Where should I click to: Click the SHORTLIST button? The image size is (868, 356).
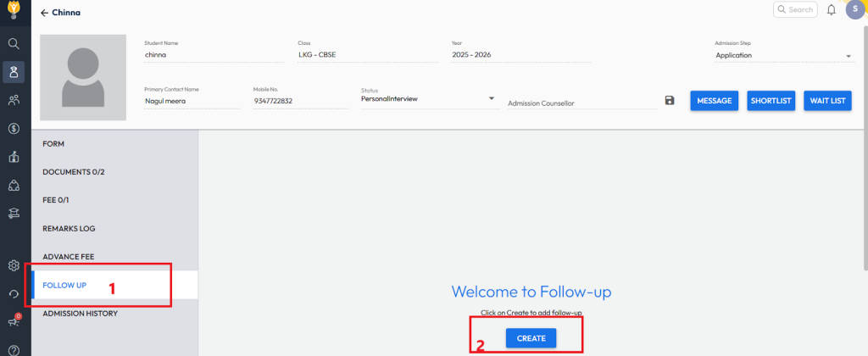771,101
